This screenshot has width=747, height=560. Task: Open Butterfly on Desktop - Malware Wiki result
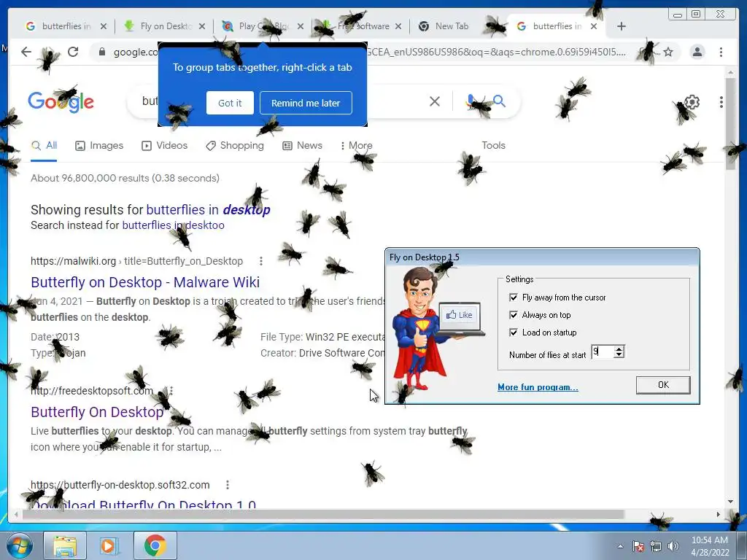coord(145,282)
